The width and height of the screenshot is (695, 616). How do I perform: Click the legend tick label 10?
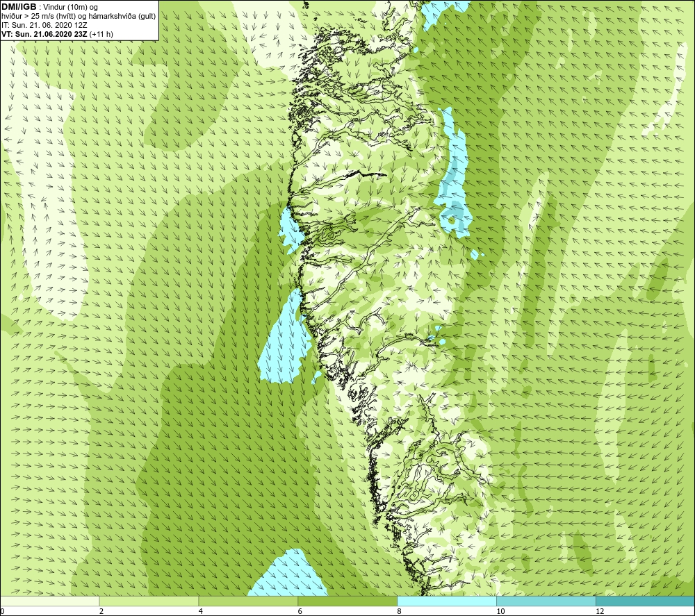[x=500, y=611]
